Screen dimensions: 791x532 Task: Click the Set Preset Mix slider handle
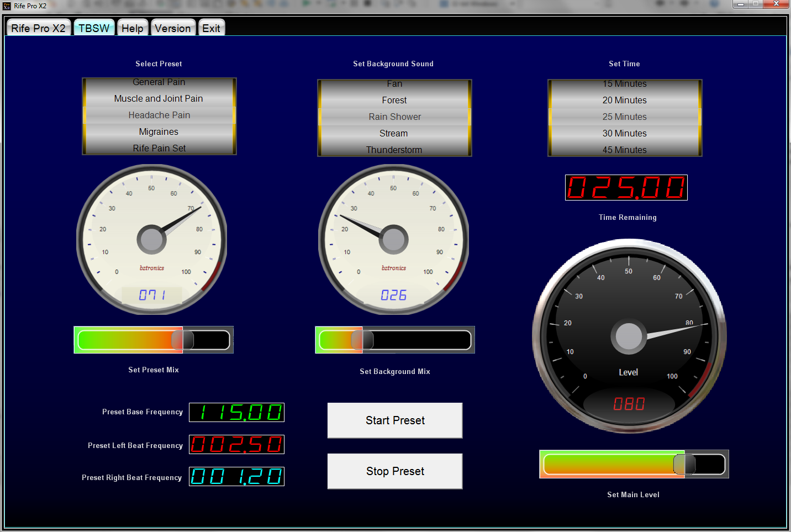[x=182, y=340]
